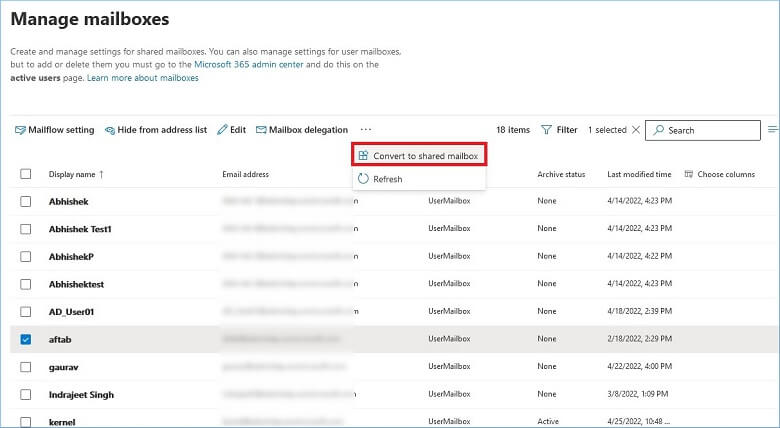The height and width of the screenshot is (428, 780).
Task: Click the magnifier icon in Search box
Action: point(659,130)
